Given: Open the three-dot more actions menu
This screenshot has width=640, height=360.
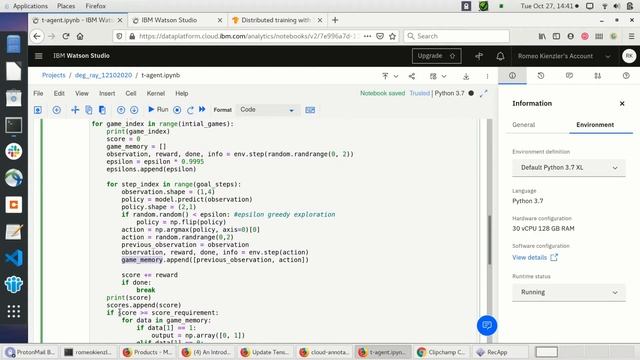Looking at the screenshot, I should pyautogui.click(x=487, y=76).
